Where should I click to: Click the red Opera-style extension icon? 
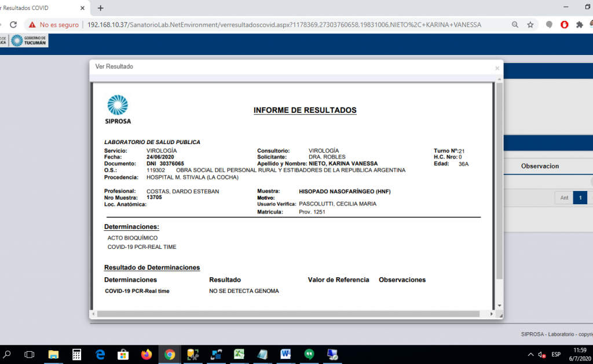point(564,25)
